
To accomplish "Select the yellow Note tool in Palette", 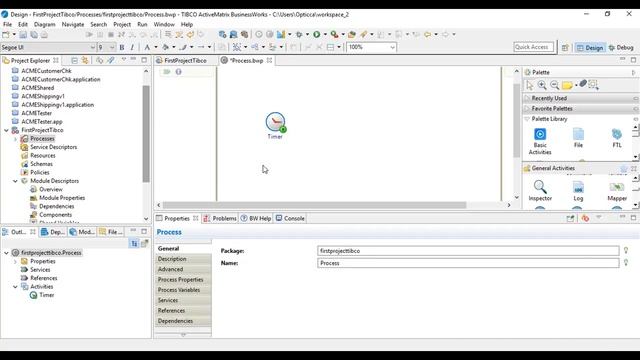I will [x=567, y=85].
